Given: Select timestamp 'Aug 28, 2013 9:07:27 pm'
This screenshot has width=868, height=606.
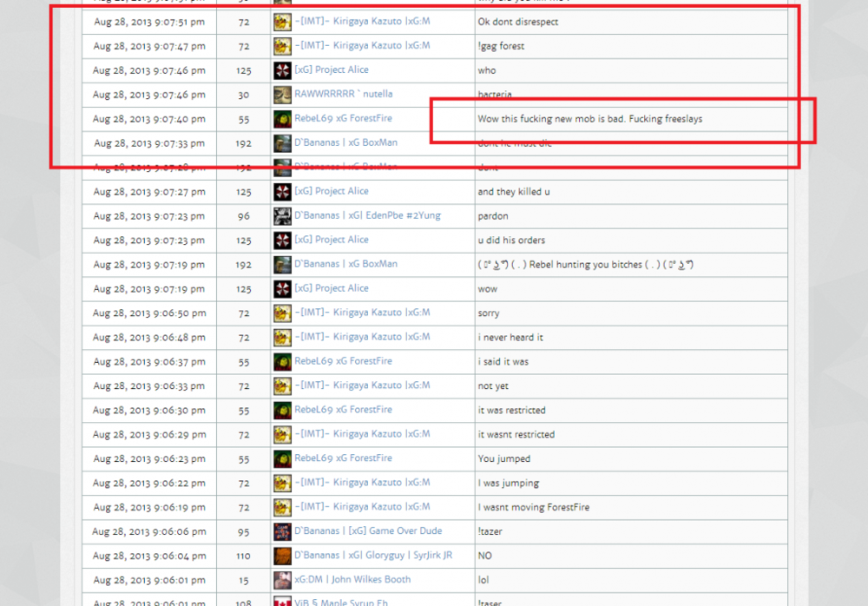Looking at the screenshot, I should pyautogui.click(x=149, y=192).
